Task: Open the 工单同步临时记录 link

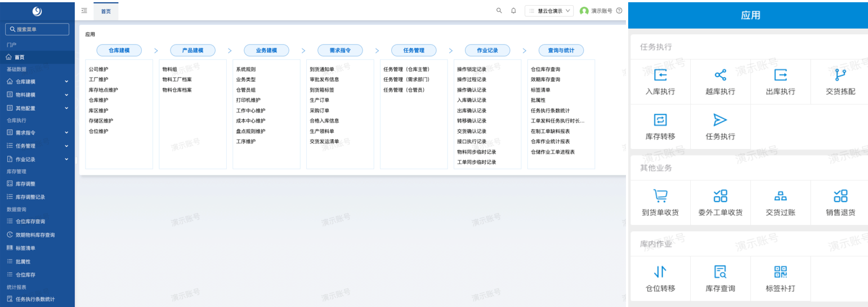Action: pos(477,162)
